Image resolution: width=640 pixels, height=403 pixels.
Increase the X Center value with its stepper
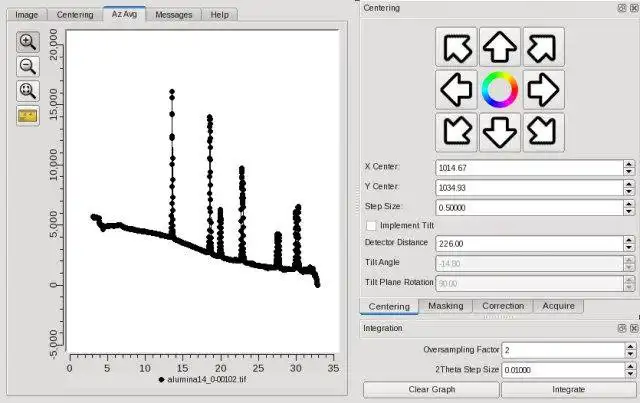coord(629,164)
